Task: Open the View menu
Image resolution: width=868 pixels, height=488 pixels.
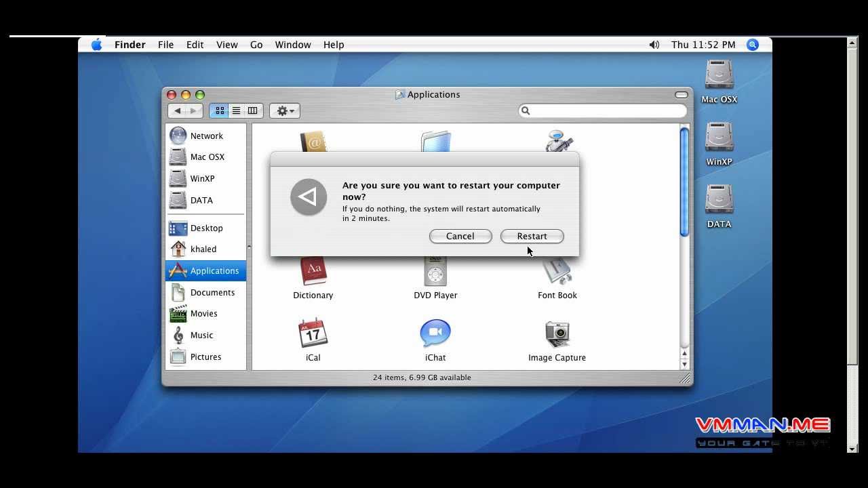Action: (227, 45)
